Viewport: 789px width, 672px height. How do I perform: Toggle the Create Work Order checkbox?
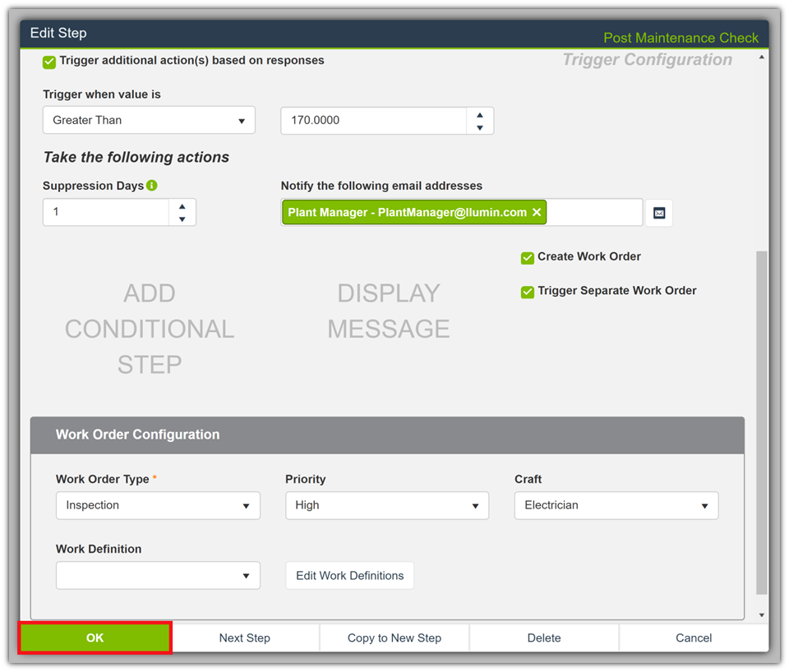(528, 258)
